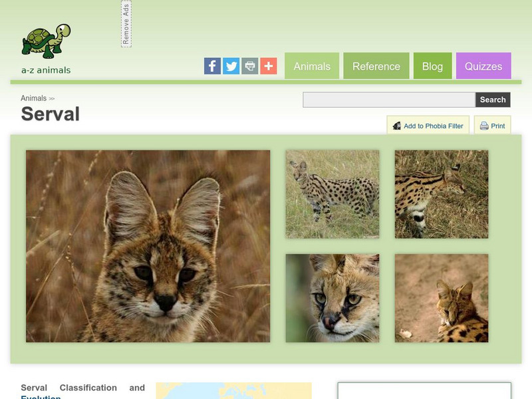This screenshot has height=399, width=532.
Task: Open the Evolution link in the article
Action: 41,398
